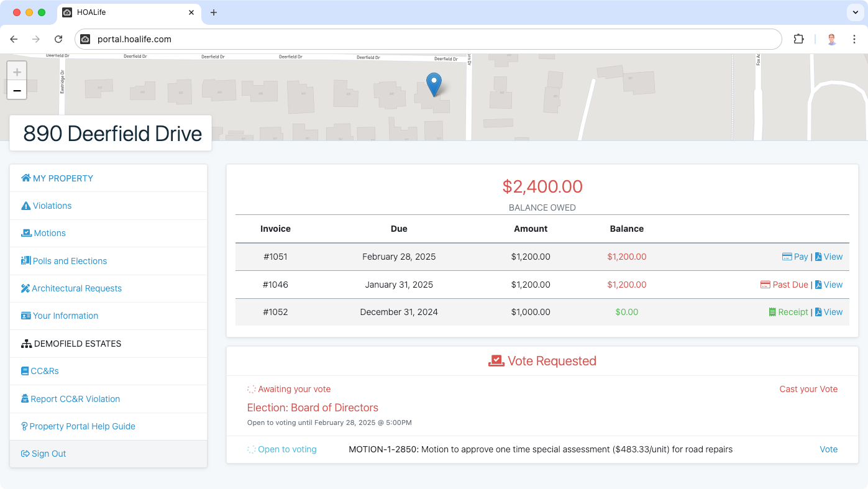Sign Out of the property portal
This screenshot has height=489, width=868.
point(43,454)
